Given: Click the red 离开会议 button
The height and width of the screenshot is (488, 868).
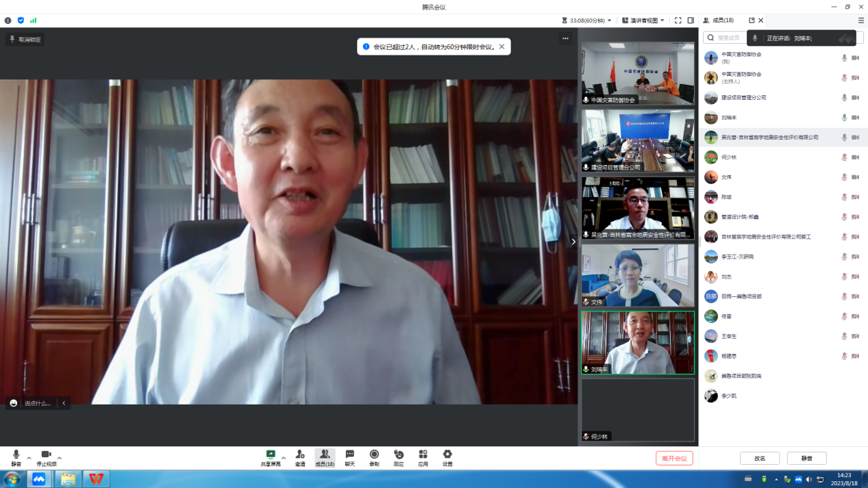Looking at the screenshot, I should click(674, 458).
